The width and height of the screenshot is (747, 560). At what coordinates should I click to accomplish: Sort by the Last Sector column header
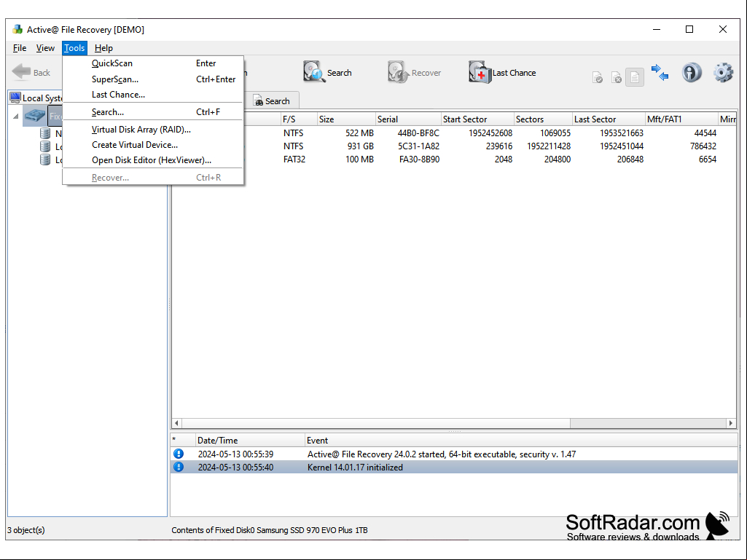click(x=609, y=119)
